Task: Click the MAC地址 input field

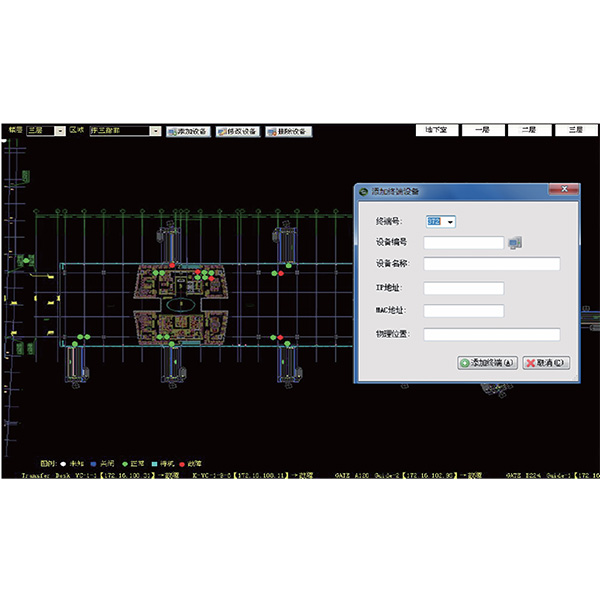Action: (x=463, y=311)
